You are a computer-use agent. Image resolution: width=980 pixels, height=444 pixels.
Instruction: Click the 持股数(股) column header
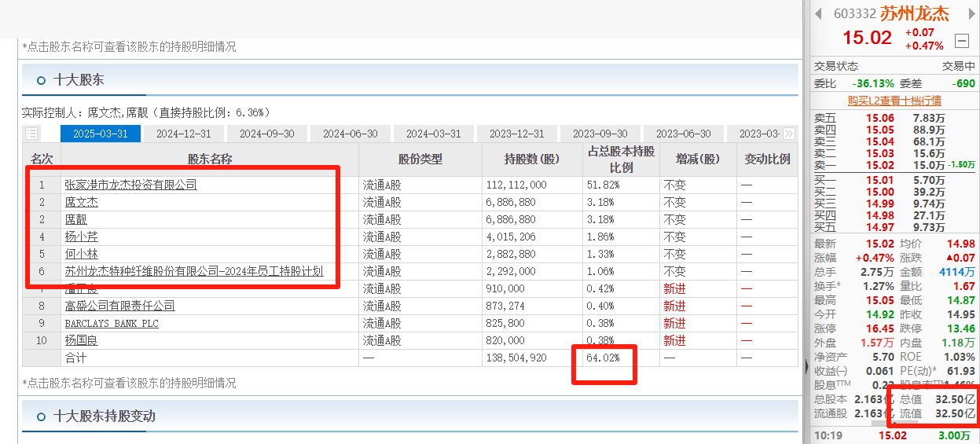[x=532, y=159]
